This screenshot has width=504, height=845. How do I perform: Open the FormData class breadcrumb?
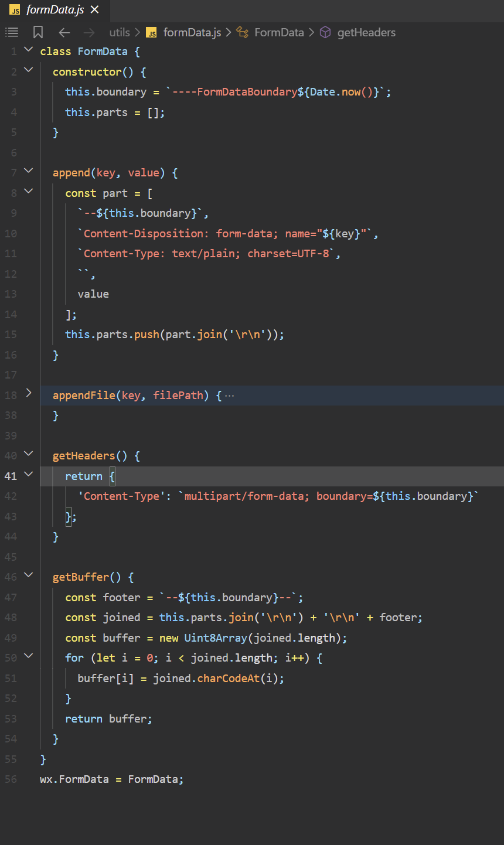tap(279, 33)
